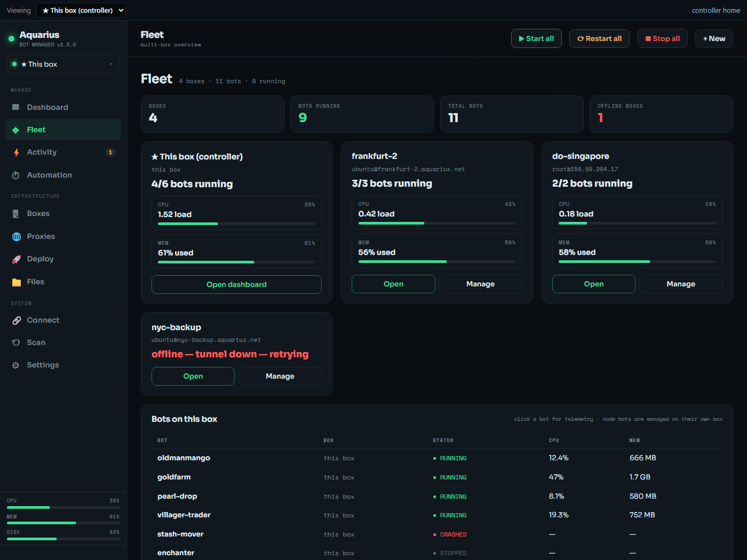Click Open dashboard on controller card
The width and height of the screenshot is (747, 560).
(236, 284)
